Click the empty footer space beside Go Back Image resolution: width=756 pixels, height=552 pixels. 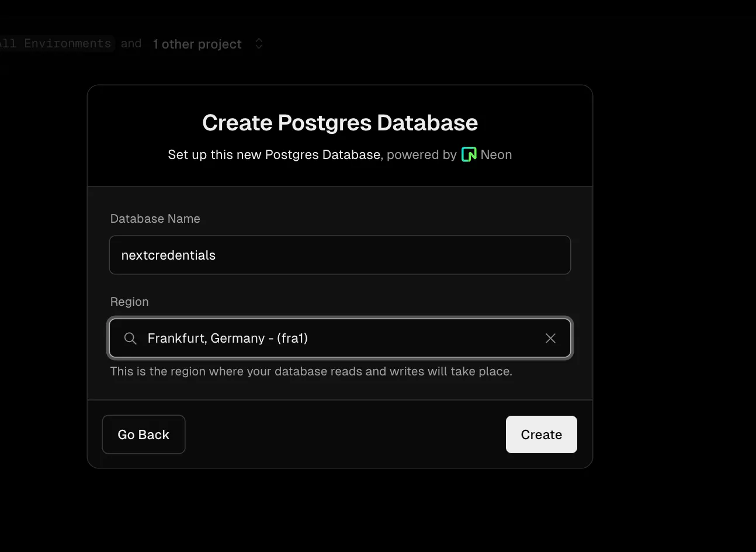[x=345, y=434]
